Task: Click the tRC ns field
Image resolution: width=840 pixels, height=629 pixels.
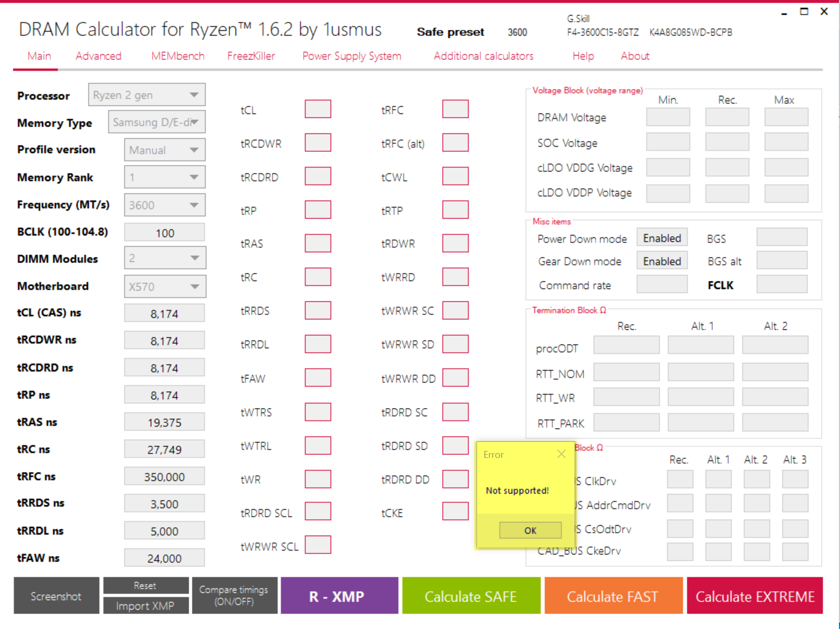Action: [x=165, y=449]
